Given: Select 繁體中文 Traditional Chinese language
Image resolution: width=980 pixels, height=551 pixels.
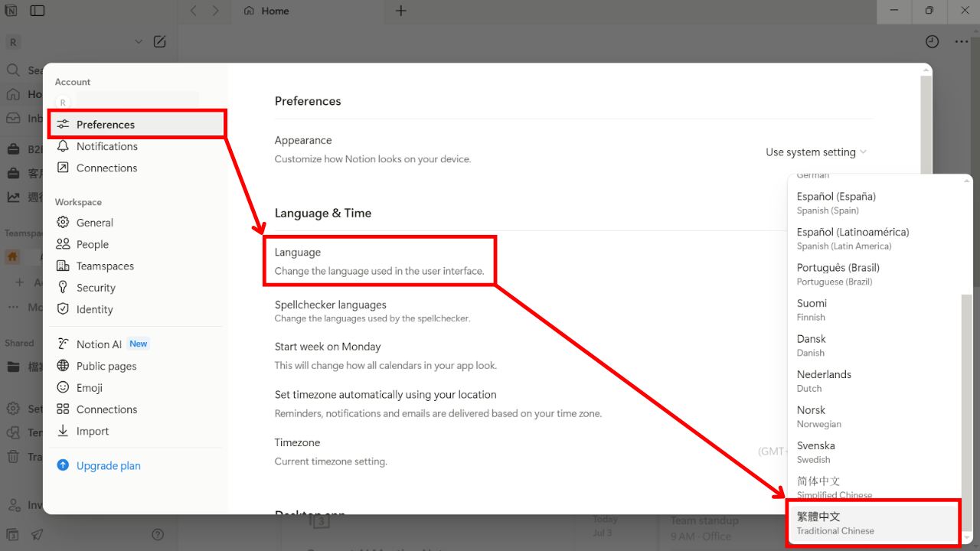Looking at the screenshot, I should coord(874,523).
